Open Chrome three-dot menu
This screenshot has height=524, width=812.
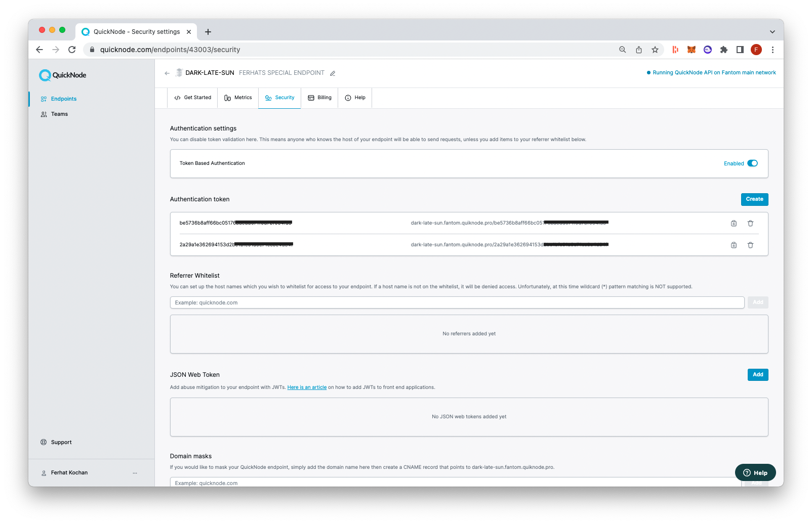pyautogui.click(x=773, y=50)
